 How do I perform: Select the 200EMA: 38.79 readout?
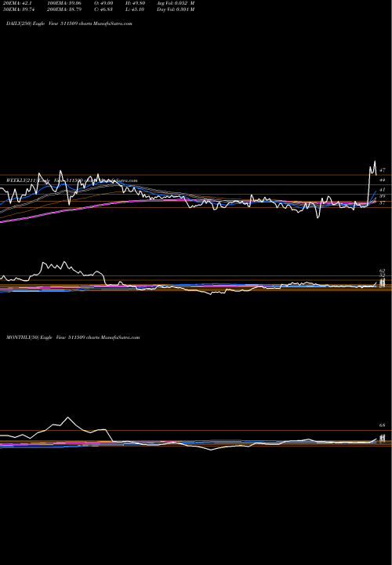(66, 9)
